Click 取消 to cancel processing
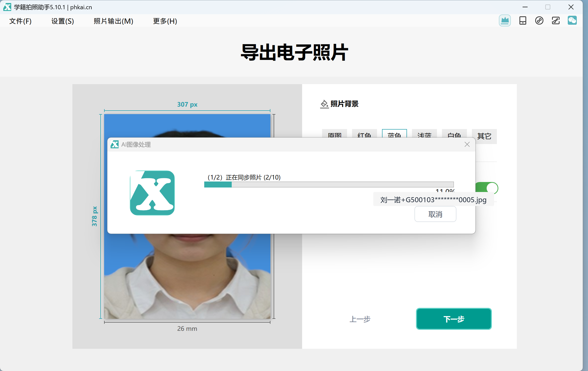Viewport: 588px width, 371px height. 435,214
